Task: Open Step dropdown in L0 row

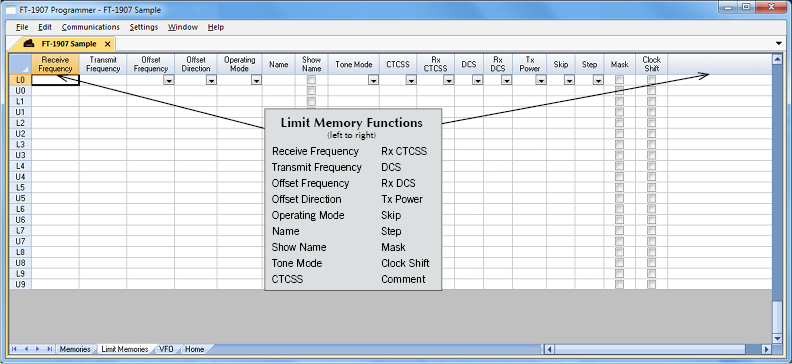Action: [x=598, y=80]
